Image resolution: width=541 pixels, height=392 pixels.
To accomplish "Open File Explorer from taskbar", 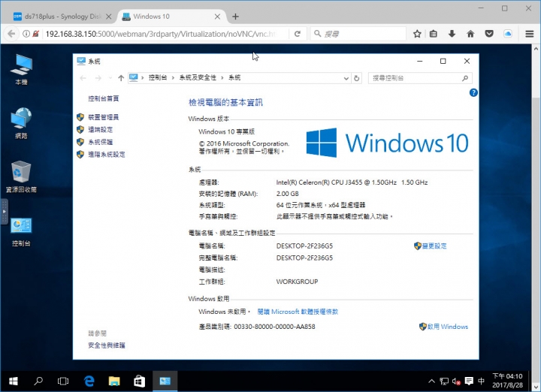I will (114, 381).
